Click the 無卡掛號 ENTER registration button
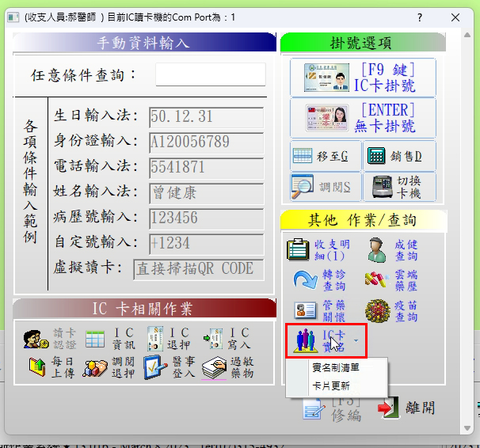Image resolution: width=480 pixels, height=448 pixels. 363,118
